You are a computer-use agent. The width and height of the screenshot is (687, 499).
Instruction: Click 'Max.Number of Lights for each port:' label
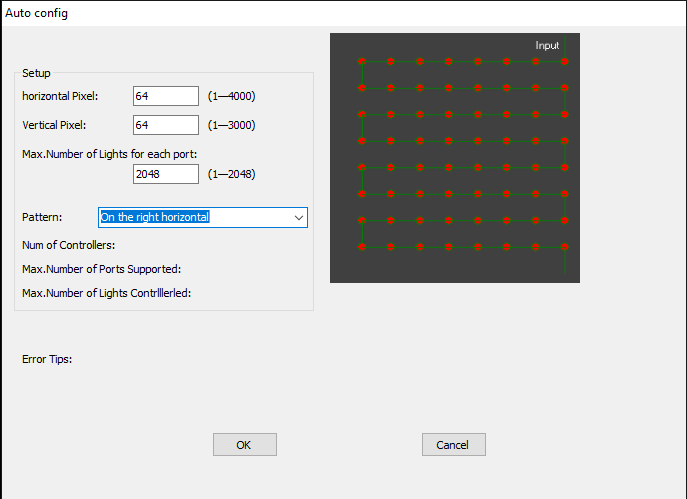[110, 154]
